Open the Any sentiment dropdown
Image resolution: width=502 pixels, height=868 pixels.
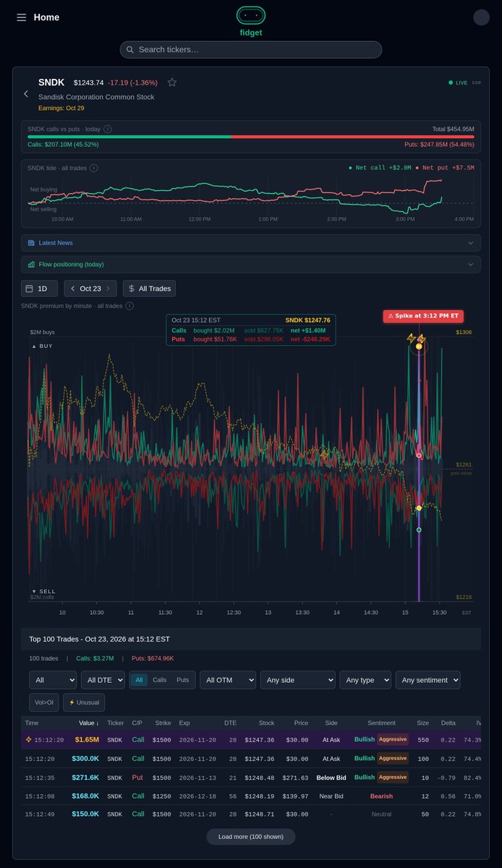(x=427, y=680)
